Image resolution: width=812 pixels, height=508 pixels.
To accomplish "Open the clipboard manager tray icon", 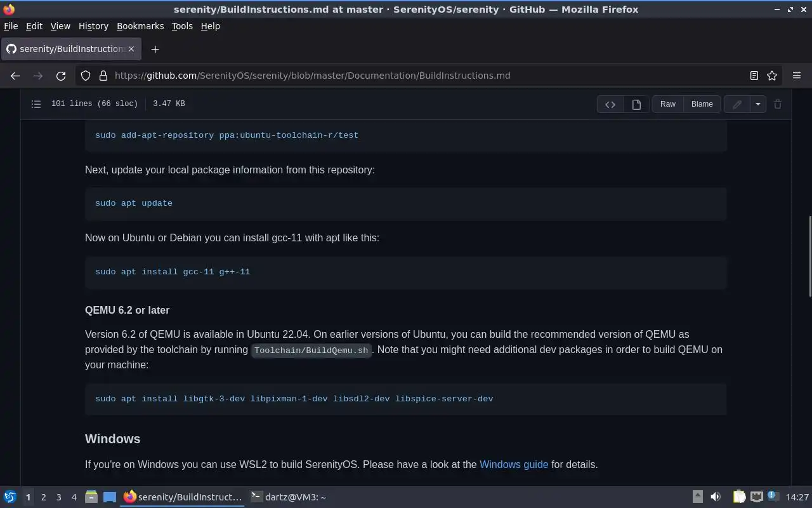I will pos(739,497).
